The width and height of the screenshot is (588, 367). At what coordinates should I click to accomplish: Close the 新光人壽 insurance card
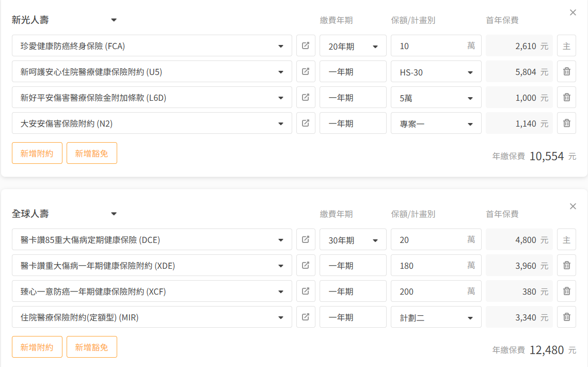pos(573,12)
